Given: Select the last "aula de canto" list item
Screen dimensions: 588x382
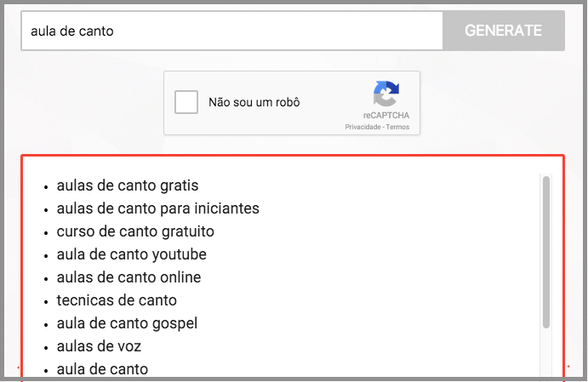Looking at the screenshot, I should [102, 369].
